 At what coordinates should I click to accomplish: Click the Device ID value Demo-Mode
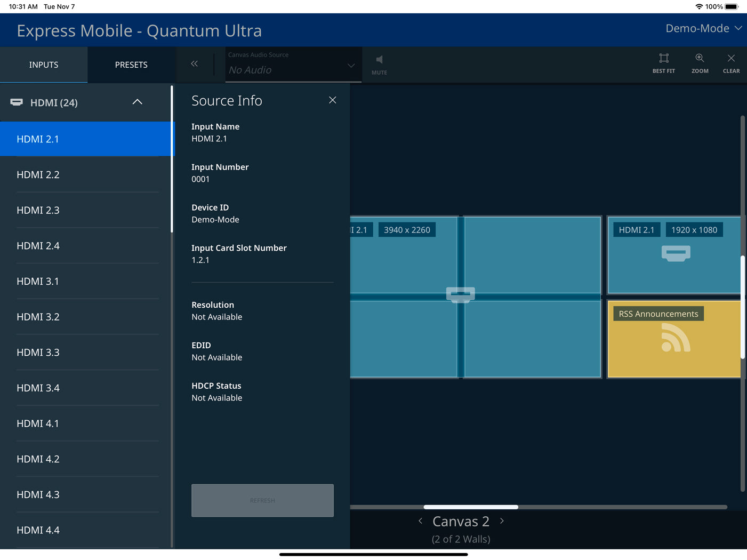click(215, 220)
